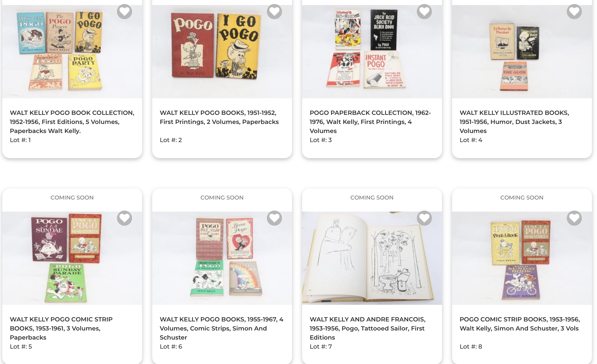Heart the Lot 5 Comic Strip Books
This screenshot has width=597, height=364.
(124, 218)
